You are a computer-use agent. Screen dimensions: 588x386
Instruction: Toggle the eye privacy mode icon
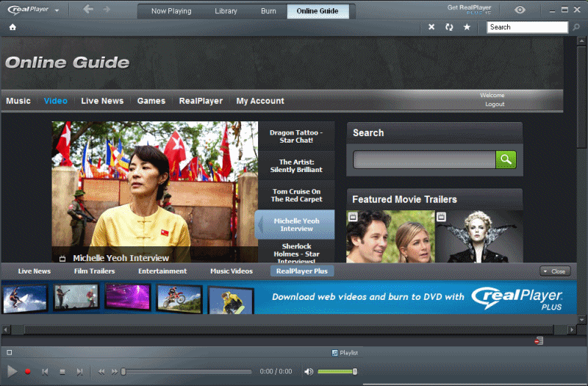point(520,10)
